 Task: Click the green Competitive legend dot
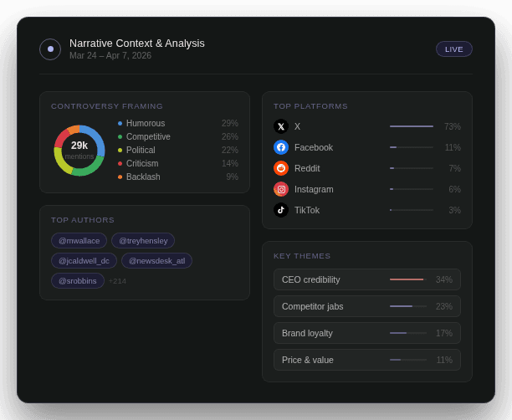pos(120,136)
